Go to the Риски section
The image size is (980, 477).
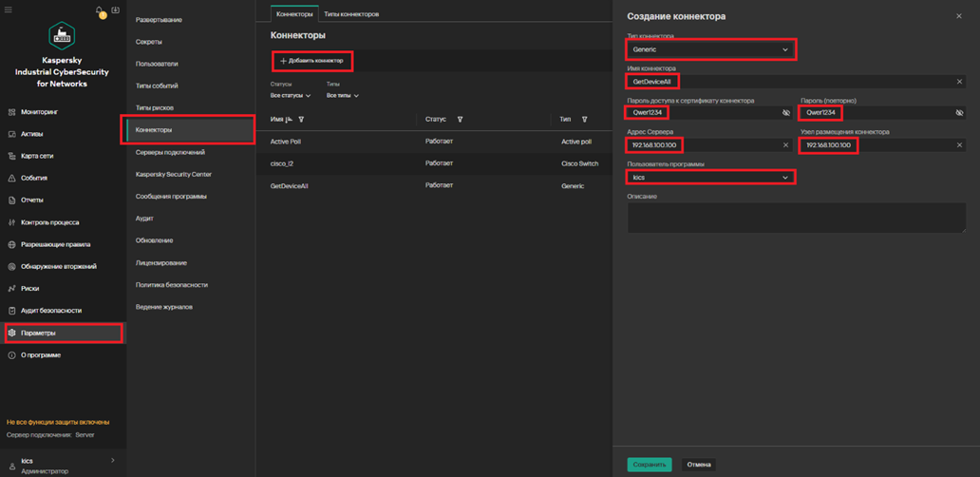tap(30, 288)
